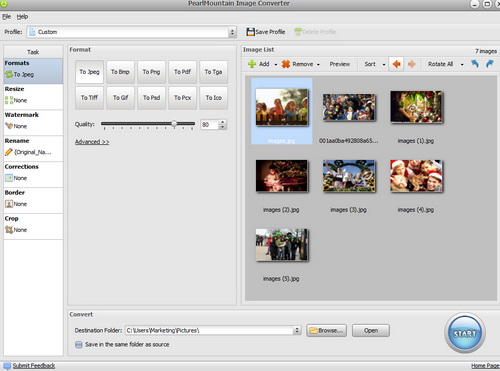Expand the Add button dropdown arrow
This screenshot has height=371, width=500.
coord(276,64)
